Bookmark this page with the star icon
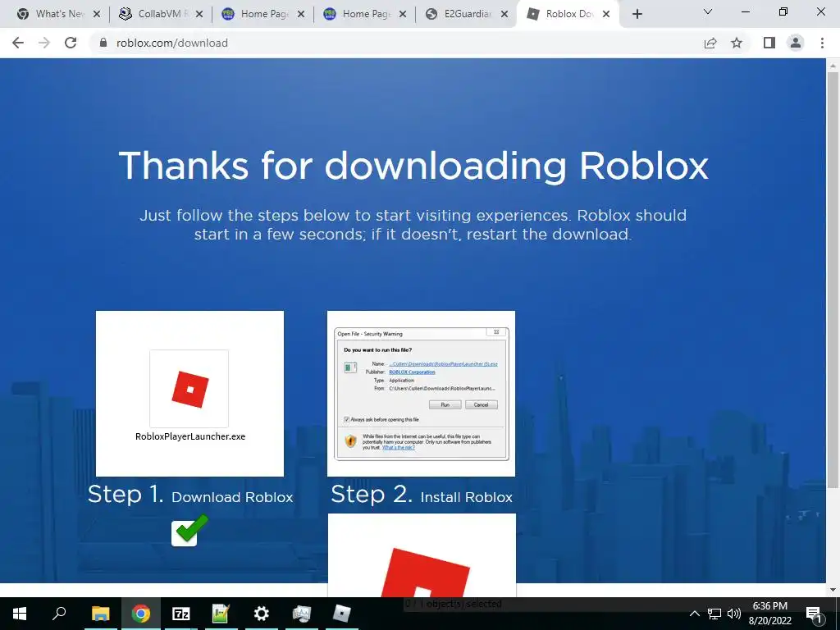Viewport: 840px width, 630px height. [x=737, y=43]
